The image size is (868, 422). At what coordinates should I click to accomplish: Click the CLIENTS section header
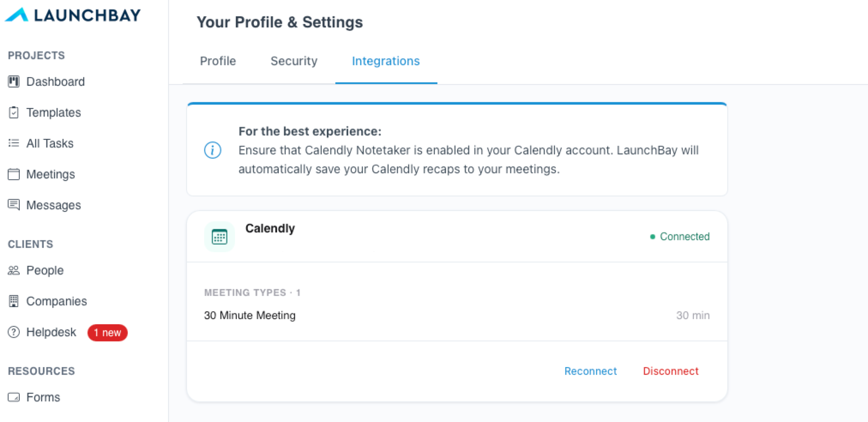tap(30, 244)
